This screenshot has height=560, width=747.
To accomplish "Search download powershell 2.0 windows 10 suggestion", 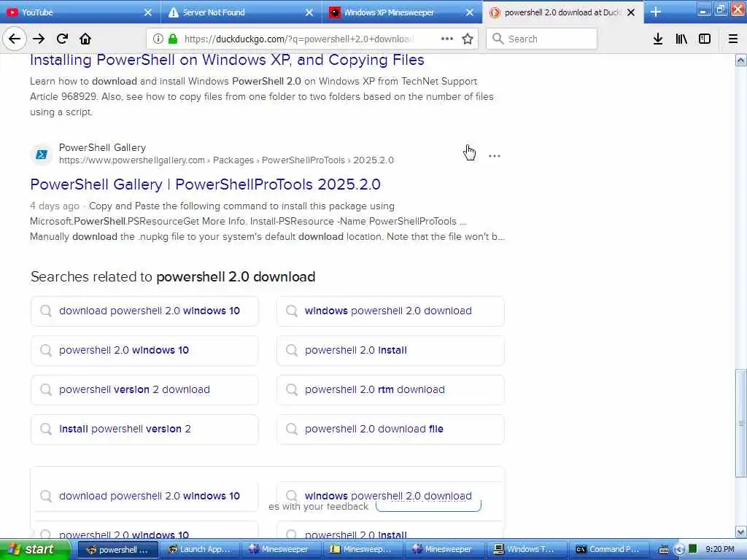I will point(145,311).
